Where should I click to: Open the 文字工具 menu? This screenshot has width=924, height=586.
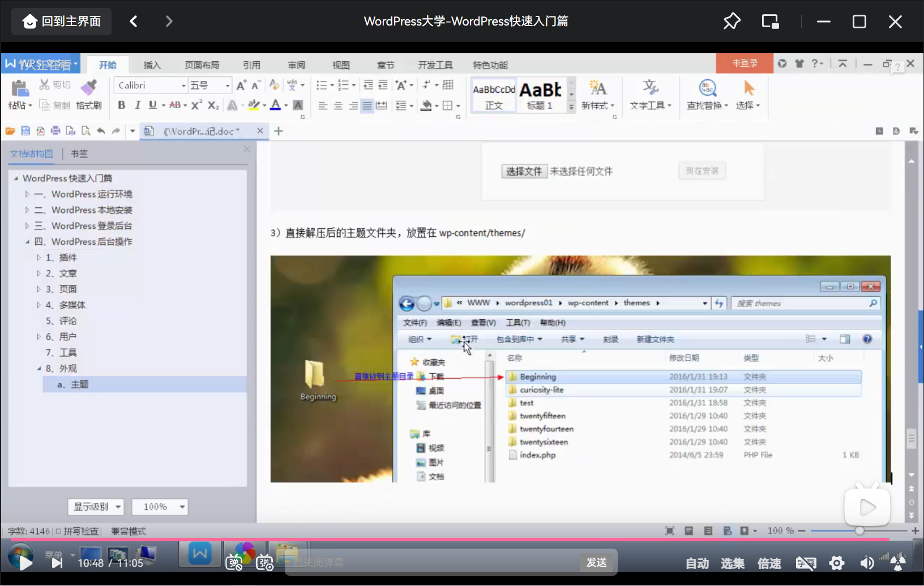651,105
